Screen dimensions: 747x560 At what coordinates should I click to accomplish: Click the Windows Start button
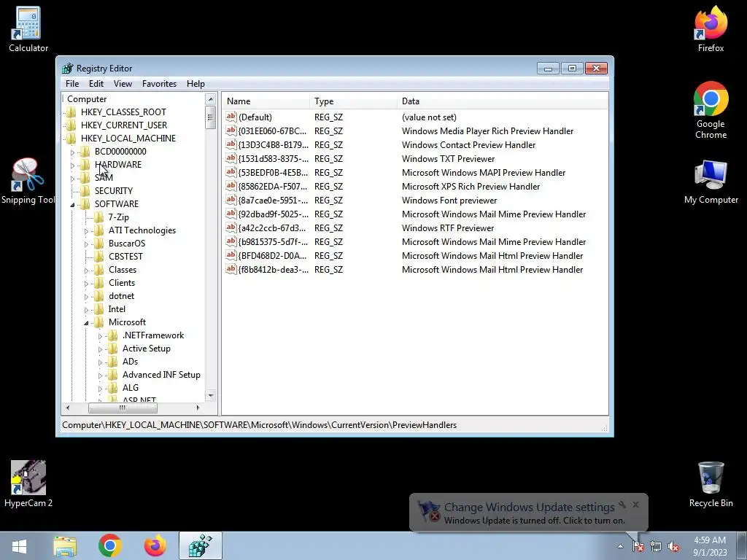[19, 545]
